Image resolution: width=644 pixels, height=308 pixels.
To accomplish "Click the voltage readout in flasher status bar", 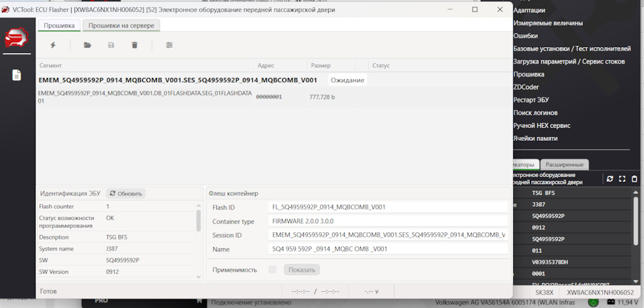I will 371,291.
